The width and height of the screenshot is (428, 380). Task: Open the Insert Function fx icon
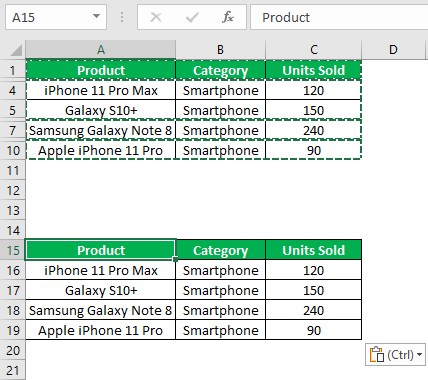tap(228, 17)
